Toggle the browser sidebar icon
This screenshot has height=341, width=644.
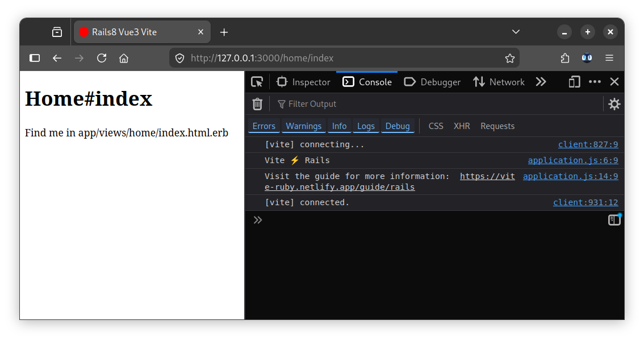click(x=35, y=58)
